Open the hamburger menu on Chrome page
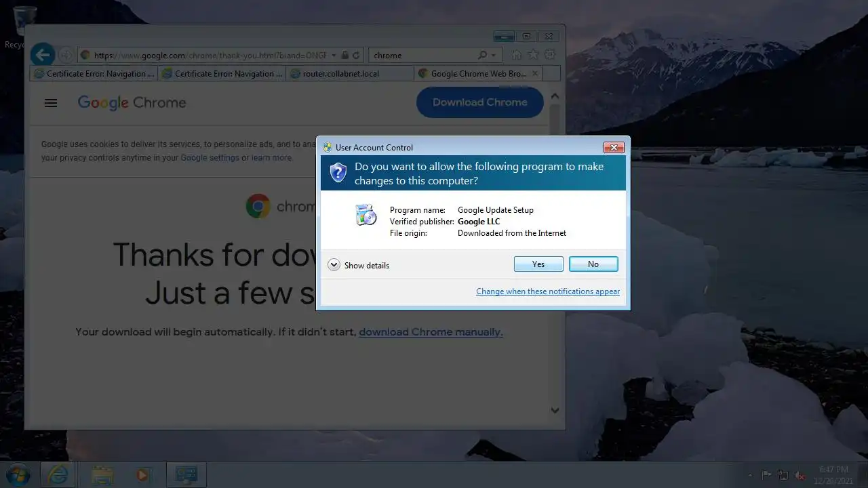Screen dimensions: 868x488 click(51, 103)
